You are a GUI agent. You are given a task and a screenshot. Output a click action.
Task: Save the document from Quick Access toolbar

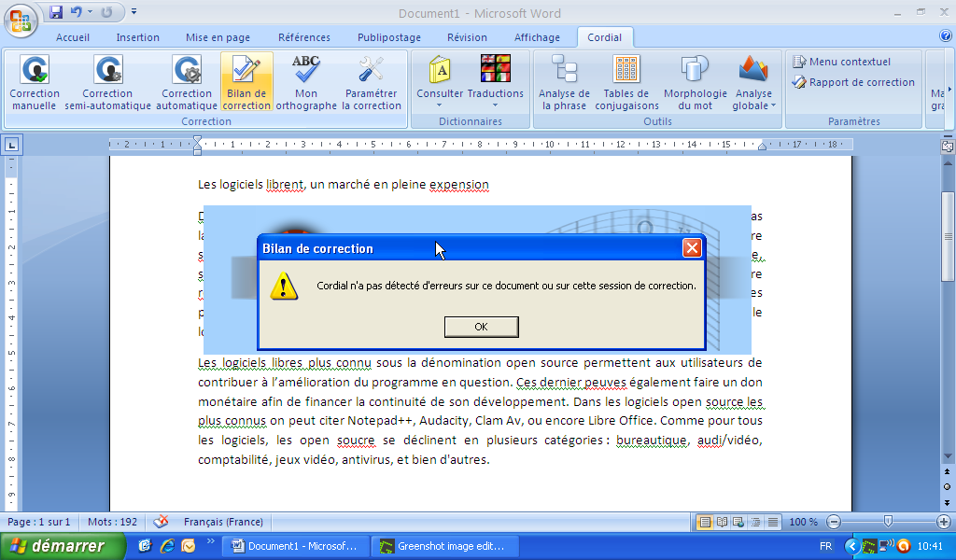click(56, 12)
